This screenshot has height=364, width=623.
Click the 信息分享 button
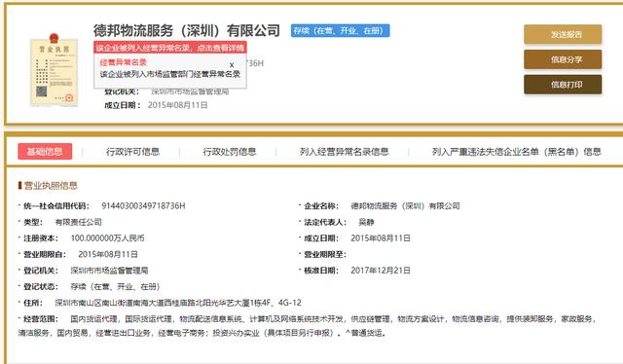point(563,59)
